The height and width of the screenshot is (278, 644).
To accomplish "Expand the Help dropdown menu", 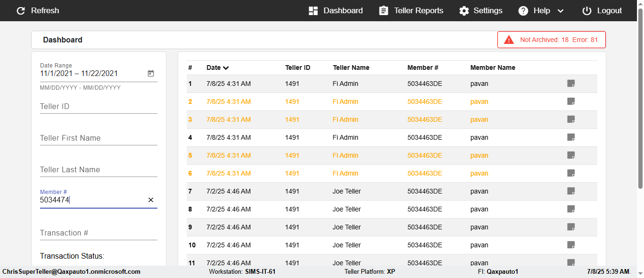I will [x=560, y=11].
